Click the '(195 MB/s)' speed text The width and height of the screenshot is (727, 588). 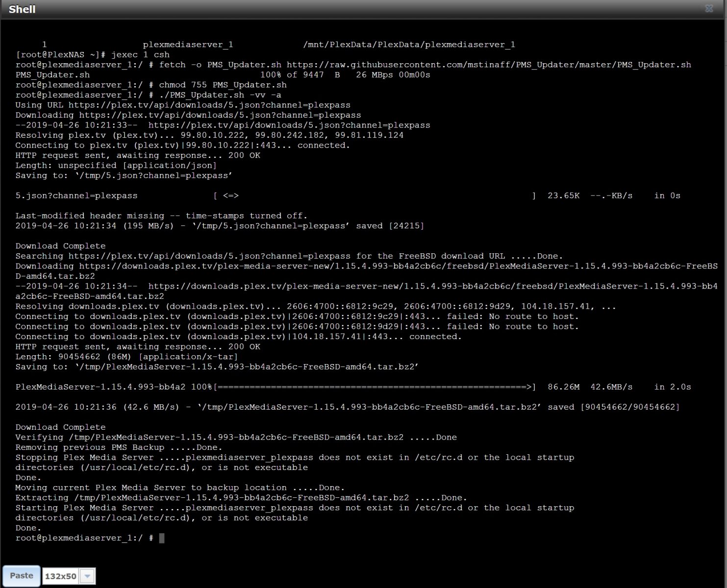148,226
